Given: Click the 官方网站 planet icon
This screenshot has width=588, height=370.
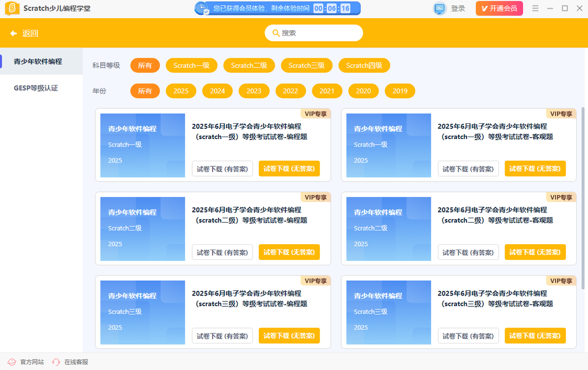Looking at the screenshot, I should (x=12, y=362).
